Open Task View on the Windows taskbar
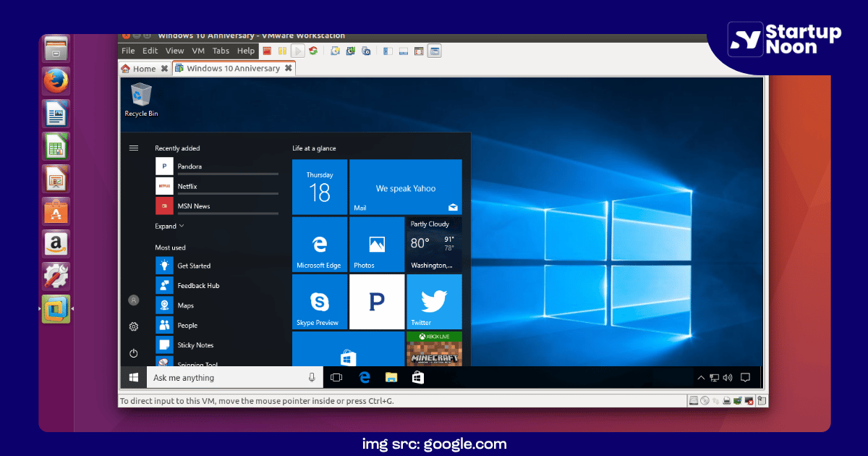The height and width of the screenshot is (456, 868). click(x=336, y=377)
